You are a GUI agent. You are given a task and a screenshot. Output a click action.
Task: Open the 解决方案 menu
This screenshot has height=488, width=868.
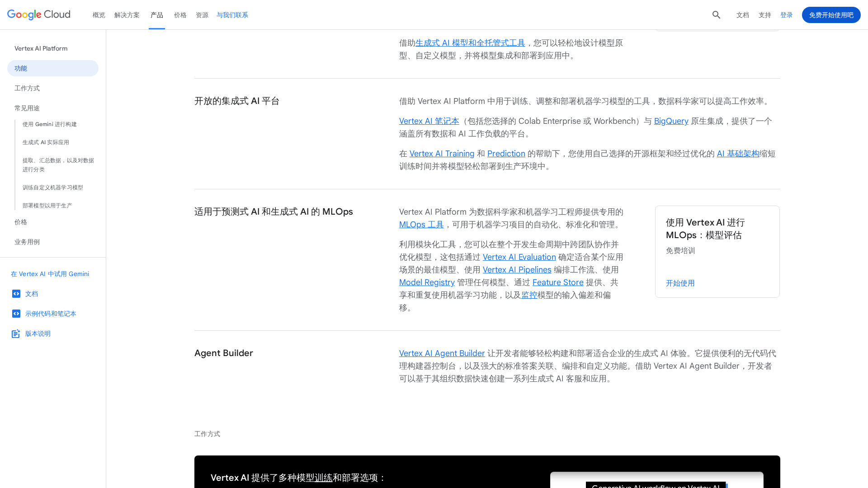[127, 15]
